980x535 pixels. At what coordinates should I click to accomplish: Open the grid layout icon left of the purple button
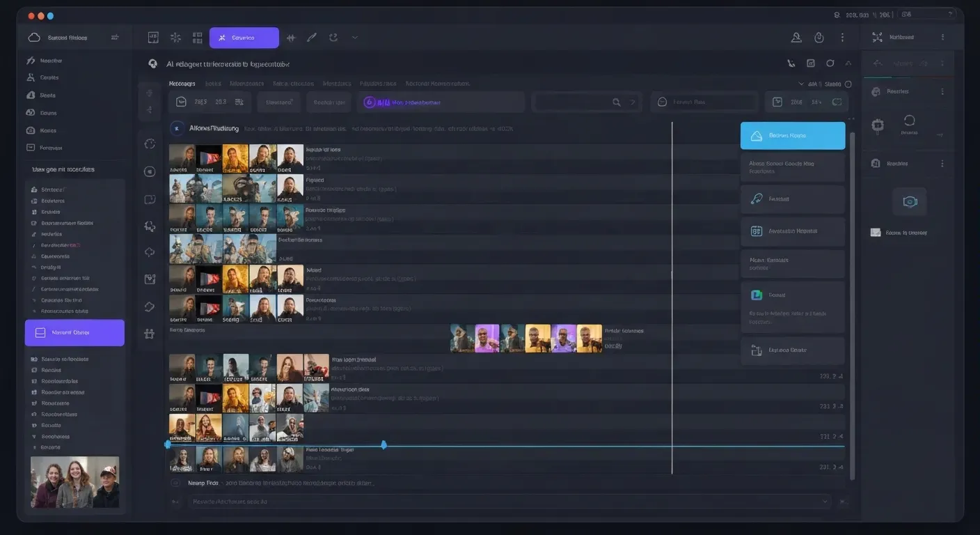click(x=198, y=37)
